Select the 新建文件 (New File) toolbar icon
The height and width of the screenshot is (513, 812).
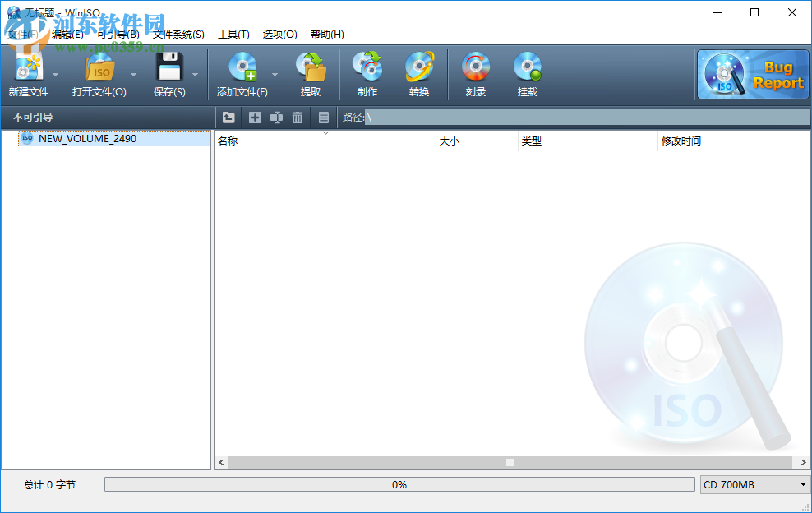pyautogui.click(x=30, y=74)
